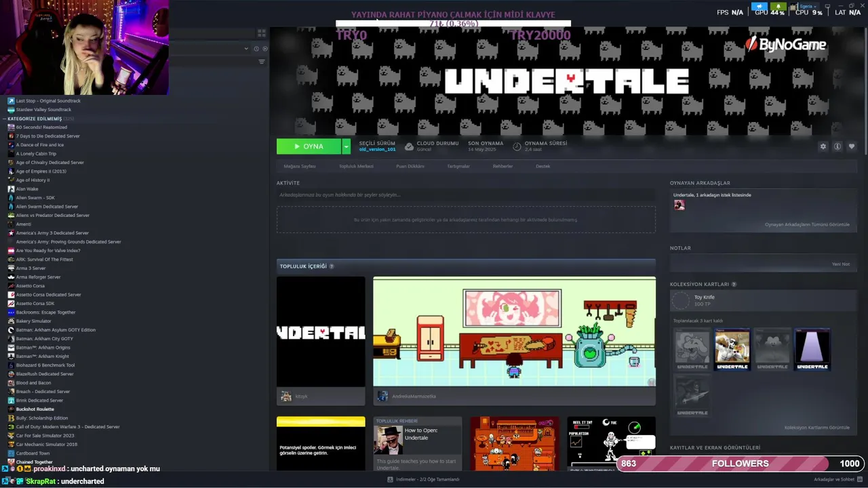Image resolution: width=868 pixels, height=488 pixels.
Task: Select Last Stop - Original Soundtrack
Action: (x=48, y=101)
